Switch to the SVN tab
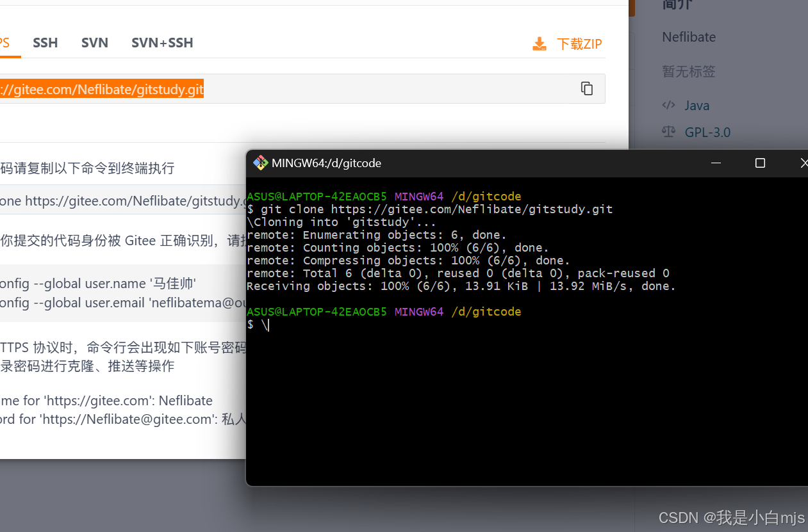808x532 pixels. pos(95,43)
